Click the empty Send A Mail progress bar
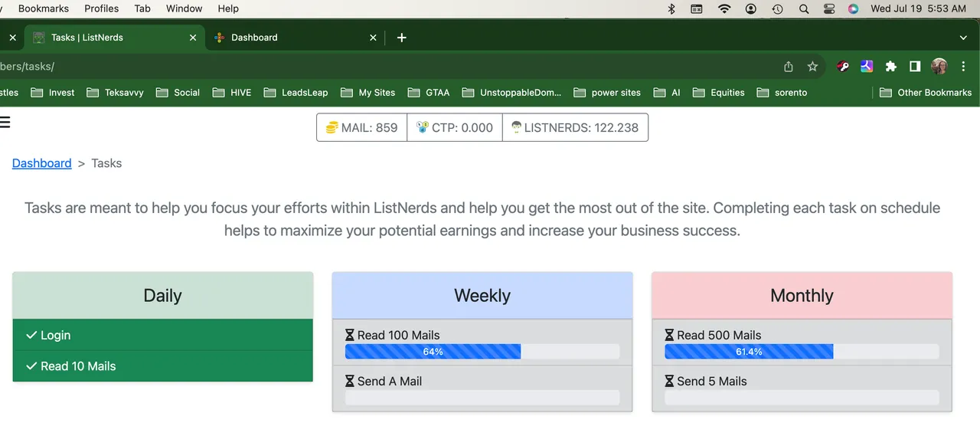Viewport: 980px width, 423px height. click(482, 398)
